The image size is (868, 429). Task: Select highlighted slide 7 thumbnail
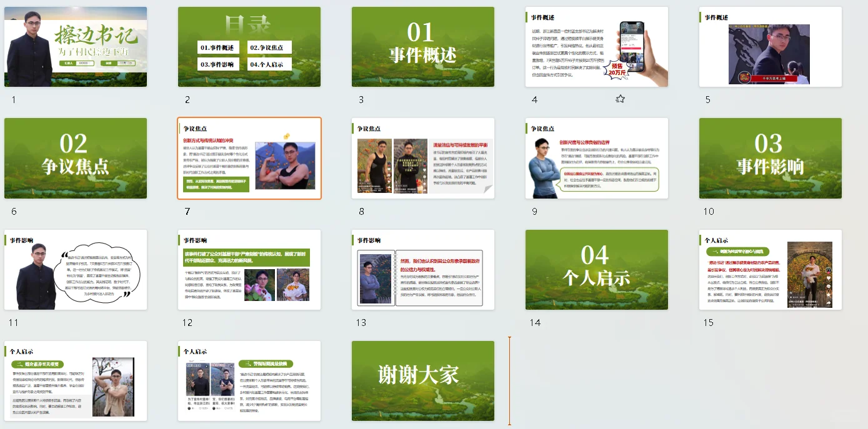249,159
